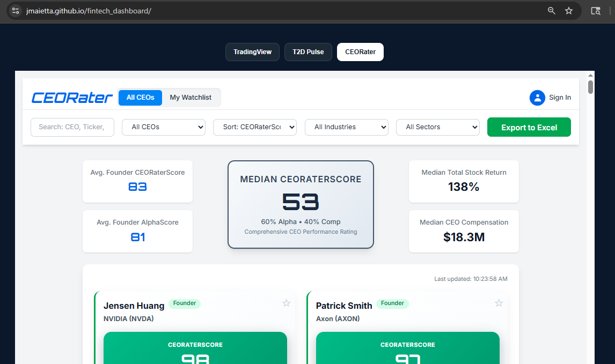Click the Axon (AXON) ticker text
This screenshot has width=615, height=364.
(x=338, y=318)
